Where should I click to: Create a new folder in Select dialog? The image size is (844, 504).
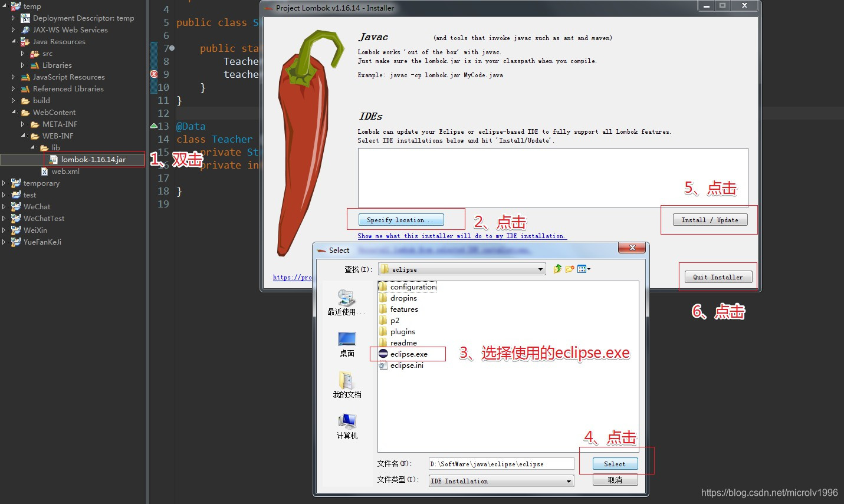pos(570,269)
